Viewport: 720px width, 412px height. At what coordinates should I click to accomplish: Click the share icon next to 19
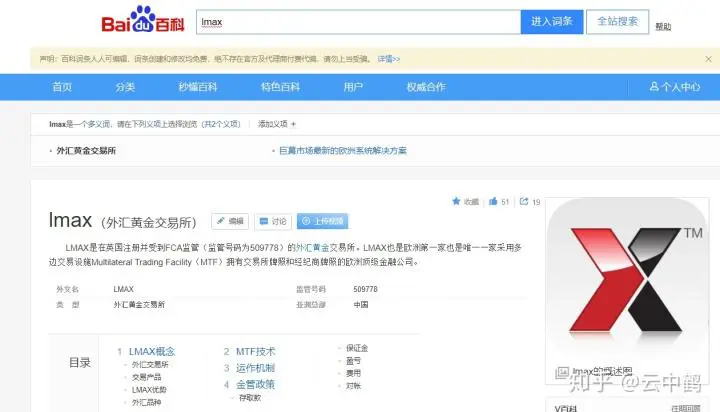click(x=524, y=201)
